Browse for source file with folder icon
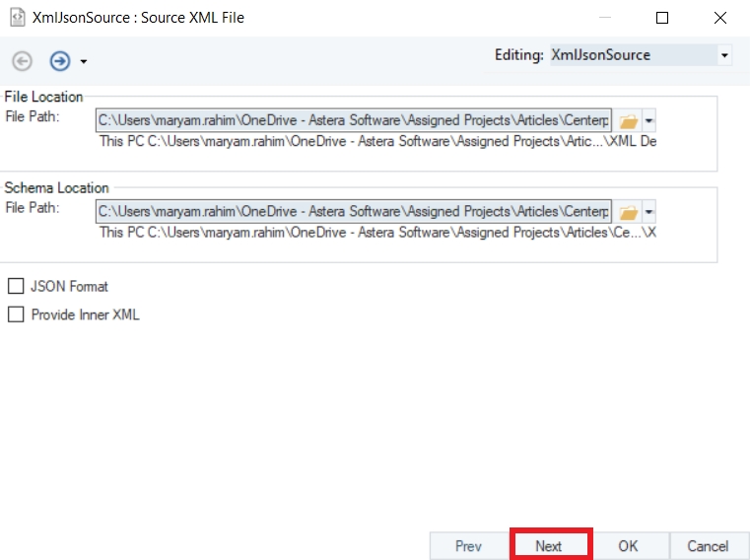Image resolution: width=750 pixels, height=560 pixels. click(628, 120)
